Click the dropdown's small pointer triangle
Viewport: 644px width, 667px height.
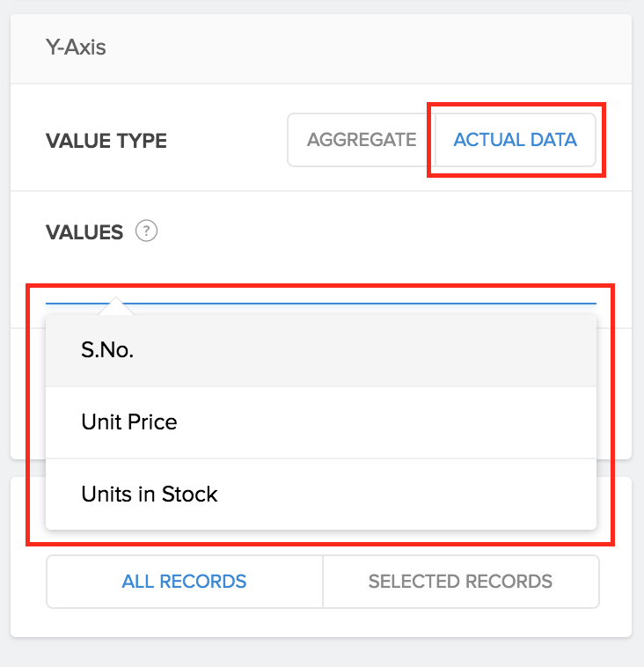(x=116, y=307)
